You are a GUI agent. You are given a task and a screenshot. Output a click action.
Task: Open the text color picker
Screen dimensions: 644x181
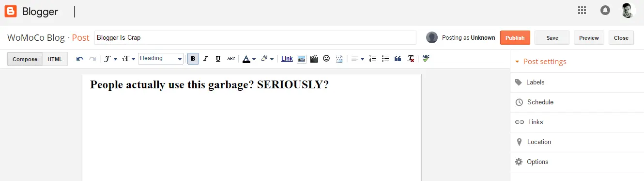point(249,59)
